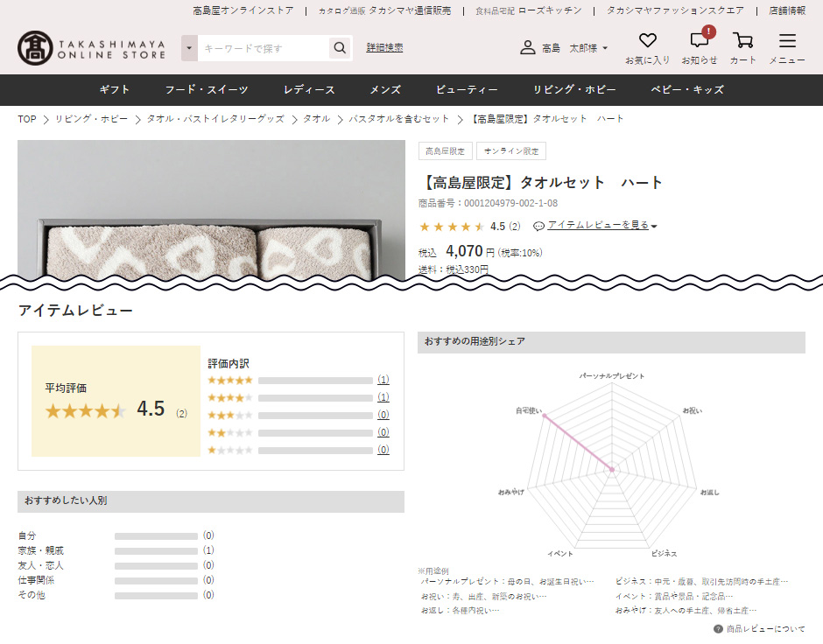This screenshot has width=823, height=644.
Task: Click the バスタオルを含むセット breadcrumb
Action: click(x=399, y=119)
